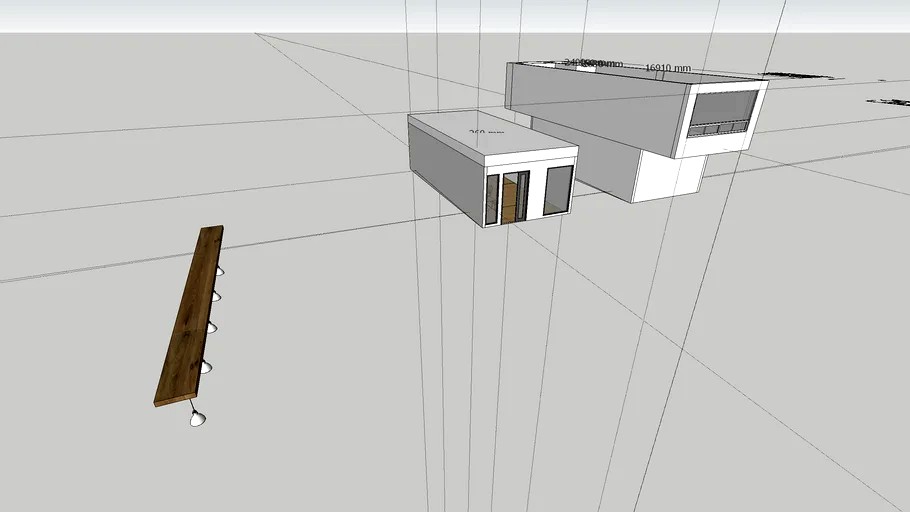Click the left glass panel beside the door
Viewport: 910px width, 512px height.
click(492, 199)
